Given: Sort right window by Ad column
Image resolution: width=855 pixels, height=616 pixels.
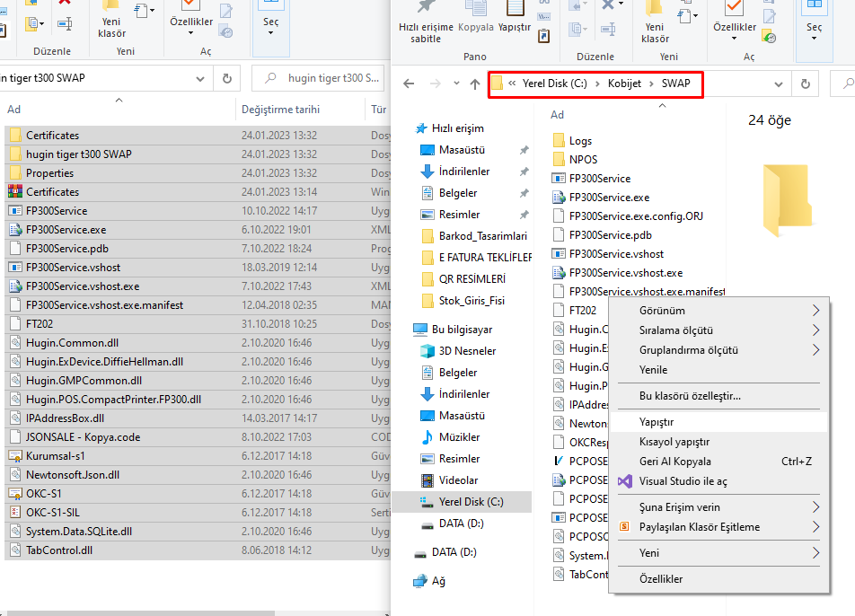Looking at the screenshot, I should 557,115.
